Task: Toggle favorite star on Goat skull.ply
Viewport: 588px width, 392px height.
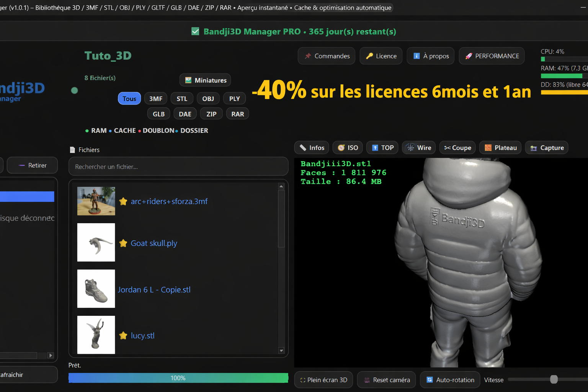Action: click(x=123, y=243)
